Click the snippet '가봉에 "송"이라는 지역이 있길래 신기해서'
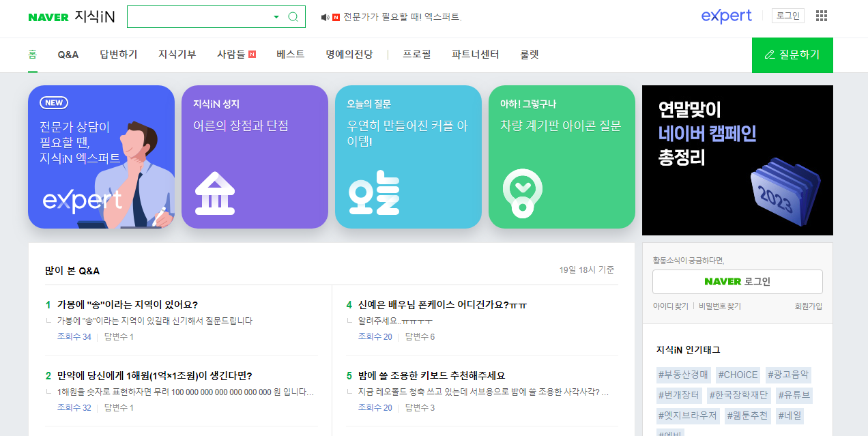 pos(155,321)
